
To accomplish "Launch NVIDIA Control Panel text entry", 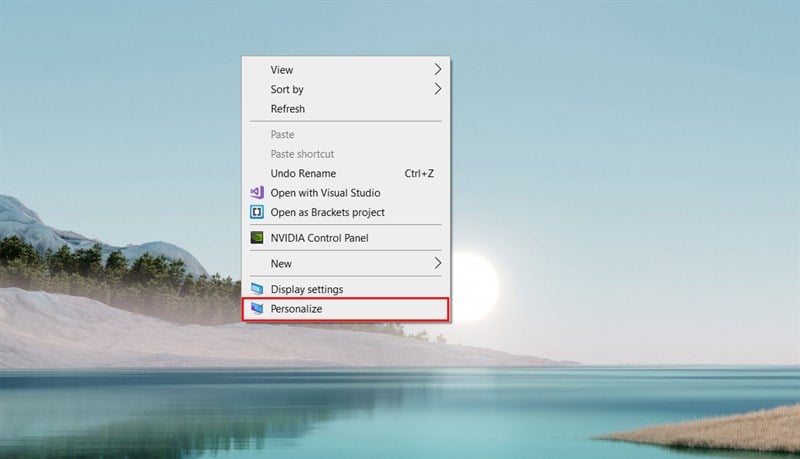I will (320, 238).
